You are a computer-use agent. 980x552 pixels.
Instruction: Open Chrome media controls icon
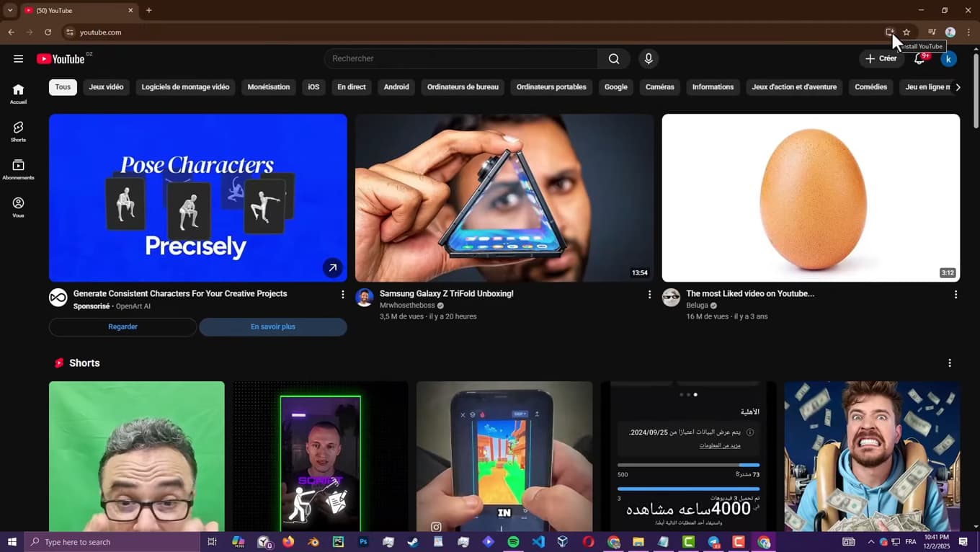point(932,32)
